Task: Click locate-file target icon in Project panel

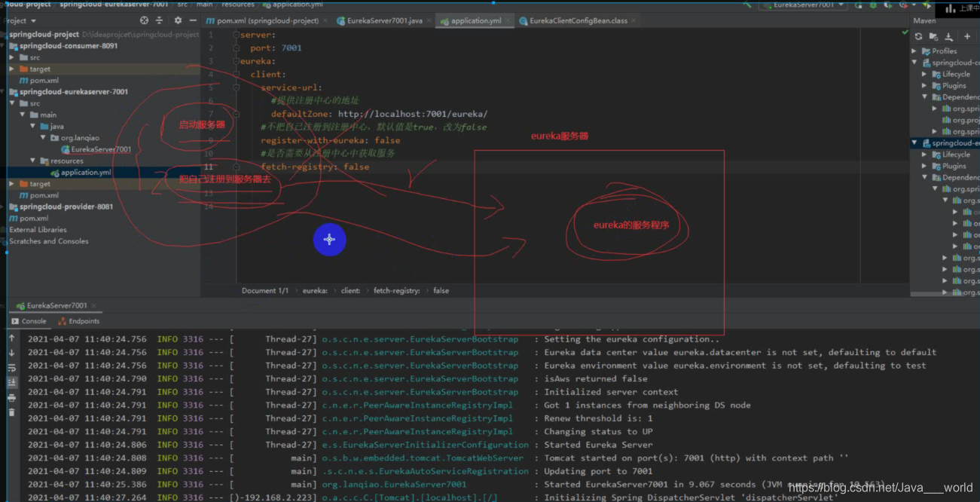Action: coord(144,21)
